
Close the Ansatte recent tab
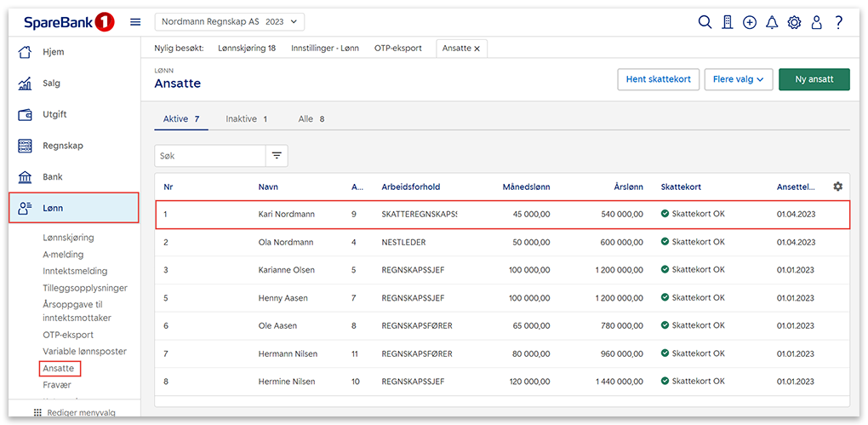[x=477, y=49]
